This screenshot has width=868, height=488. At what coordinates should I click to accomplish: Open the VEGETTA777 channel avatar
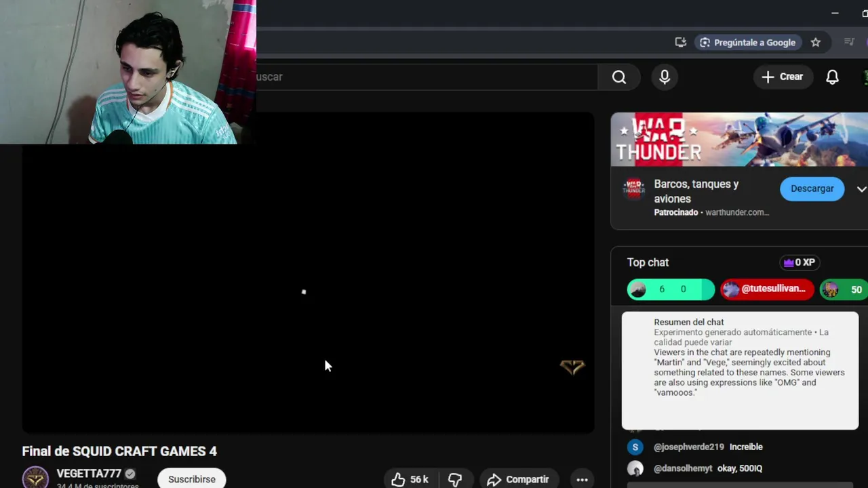tap(35, 478)
